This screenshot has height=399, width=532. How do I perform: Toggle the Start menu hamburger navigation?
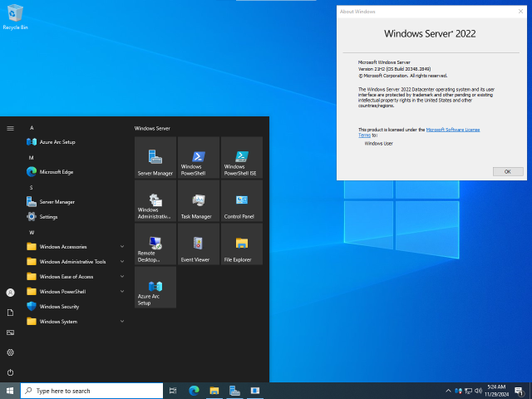click(x=10, y=128)
